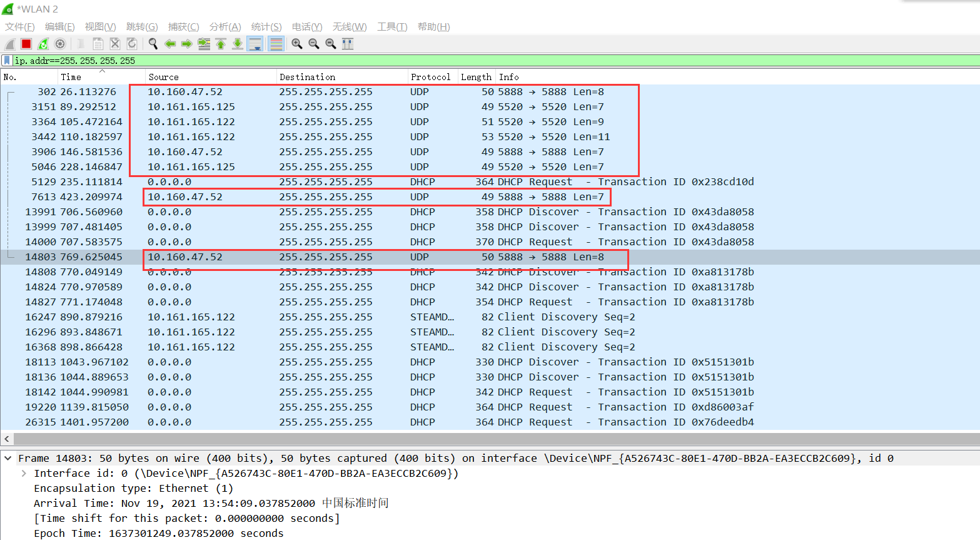Open the 捕获(C) menu
The image size is (980, 540).
(x=183, y=26)
